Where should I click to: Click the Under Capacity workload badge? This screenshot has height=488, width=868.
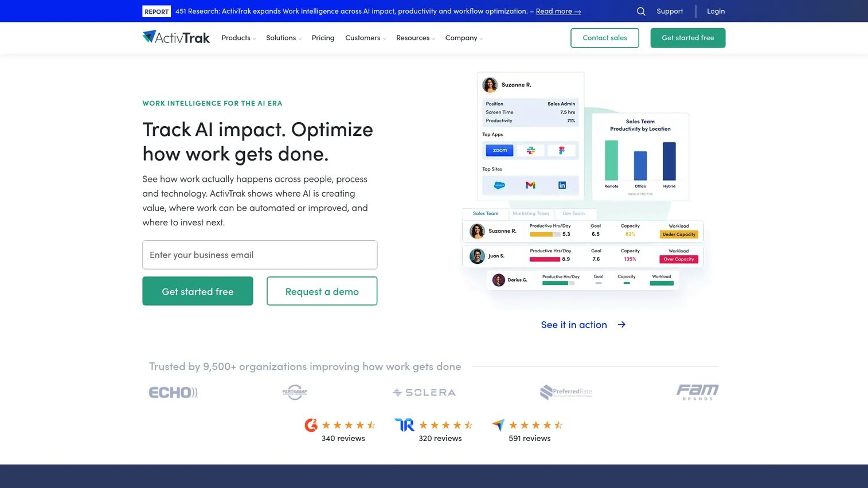coord(679,235)
